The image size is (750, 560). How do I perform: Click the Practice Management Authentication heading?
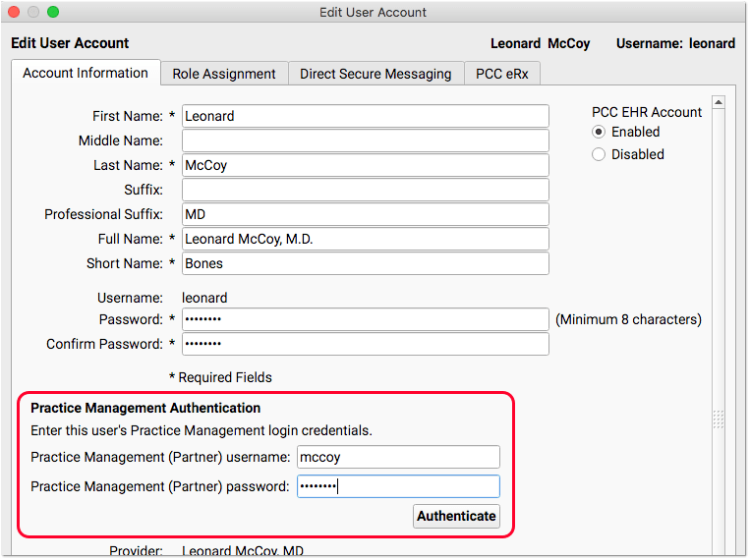point(145,408)
